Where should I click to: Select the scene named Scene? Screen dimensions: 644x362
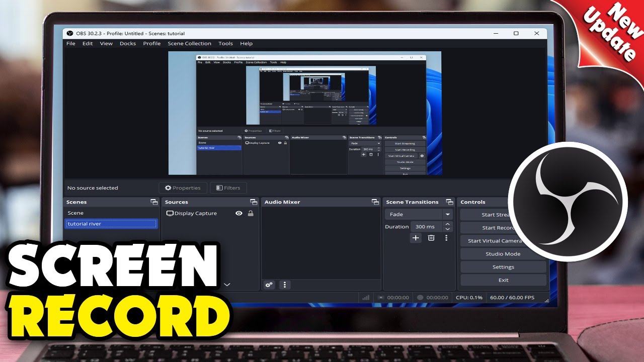111,213
